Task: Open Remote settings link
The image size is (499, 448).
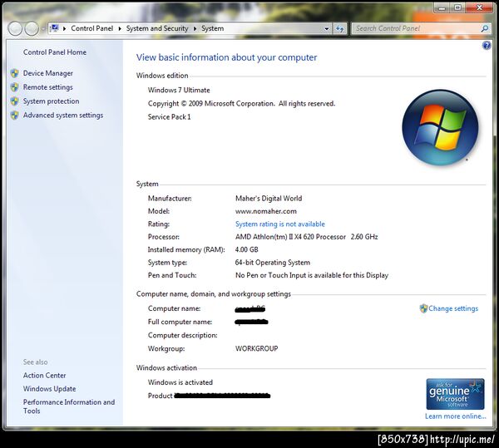Action: point(48,87)
